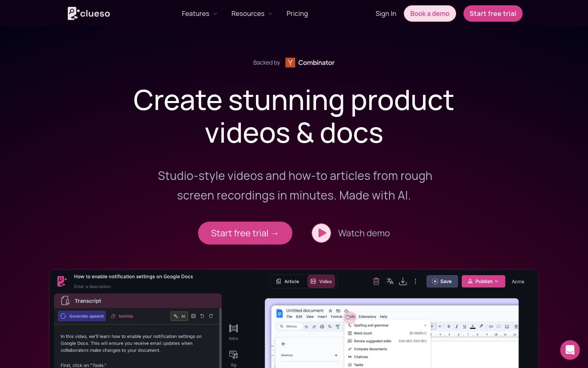Click the trash delete icon

pos(376,281)
